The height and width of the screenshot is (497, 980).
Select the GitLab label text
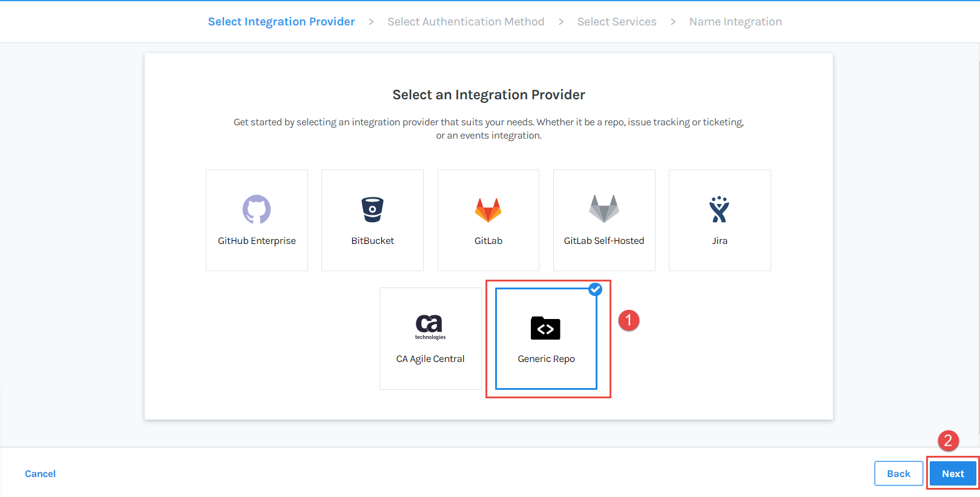[488, 241]
